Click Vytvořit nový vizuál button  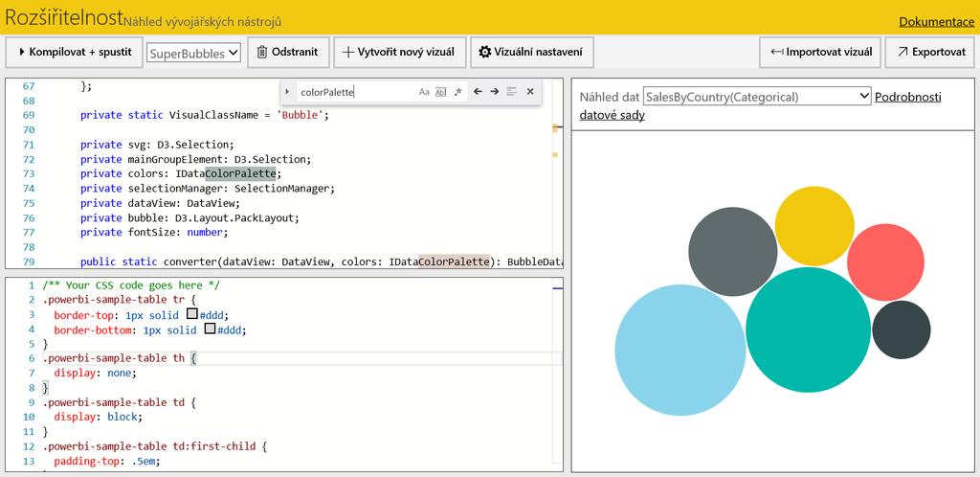(399, 52)
